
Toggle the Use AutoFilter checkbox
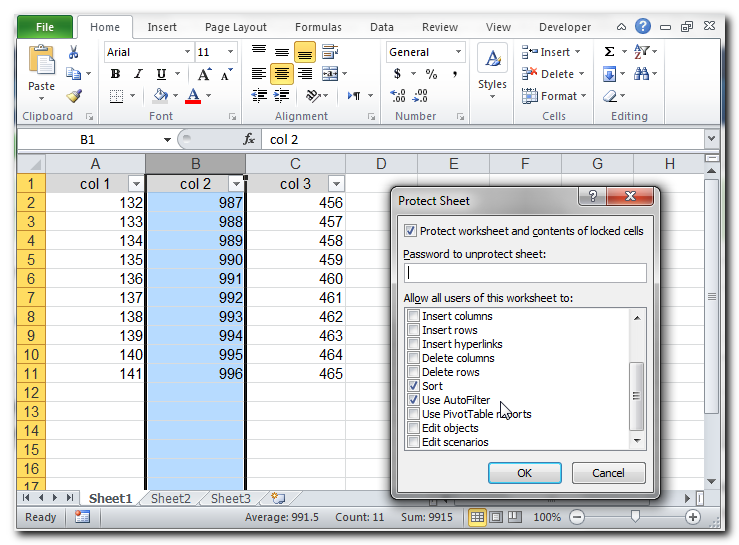tap(413, 400)
